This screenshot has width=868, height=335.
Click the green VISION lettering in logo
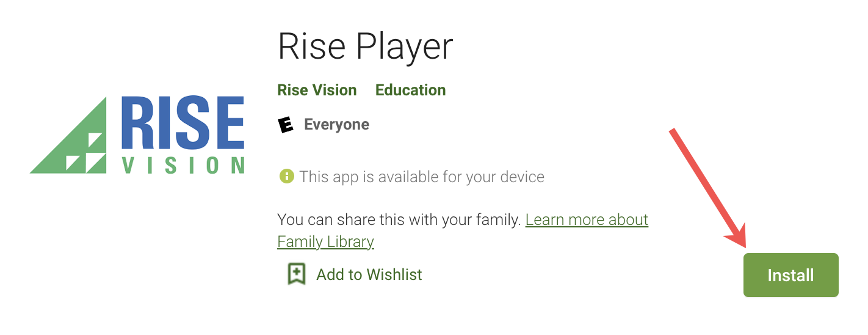point(184,165)
